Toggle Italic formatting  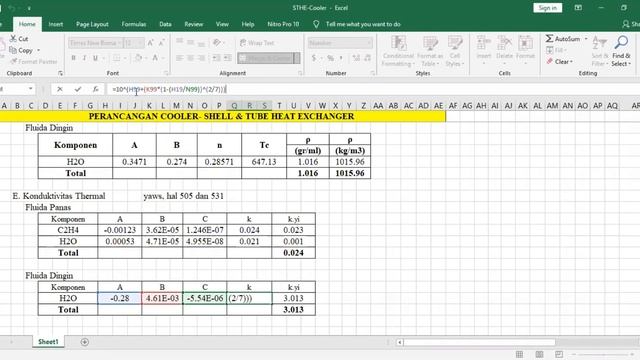[x=84, y=58]
